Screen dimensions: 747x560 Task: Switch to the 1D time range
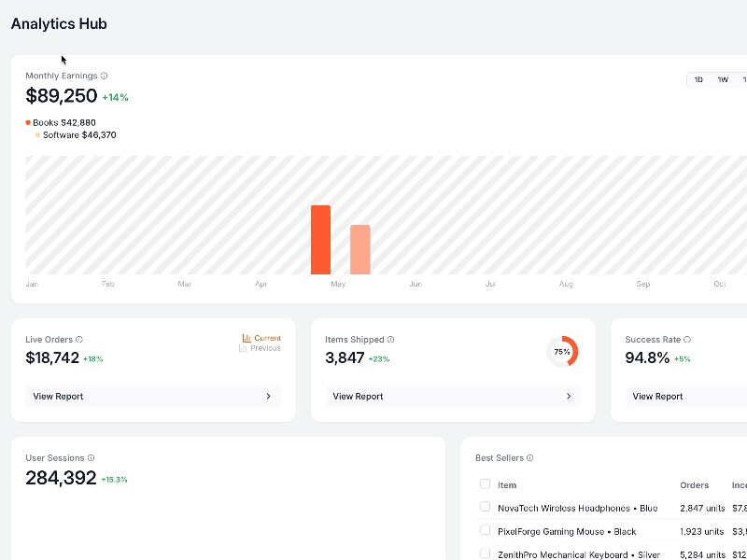(698, 80)
